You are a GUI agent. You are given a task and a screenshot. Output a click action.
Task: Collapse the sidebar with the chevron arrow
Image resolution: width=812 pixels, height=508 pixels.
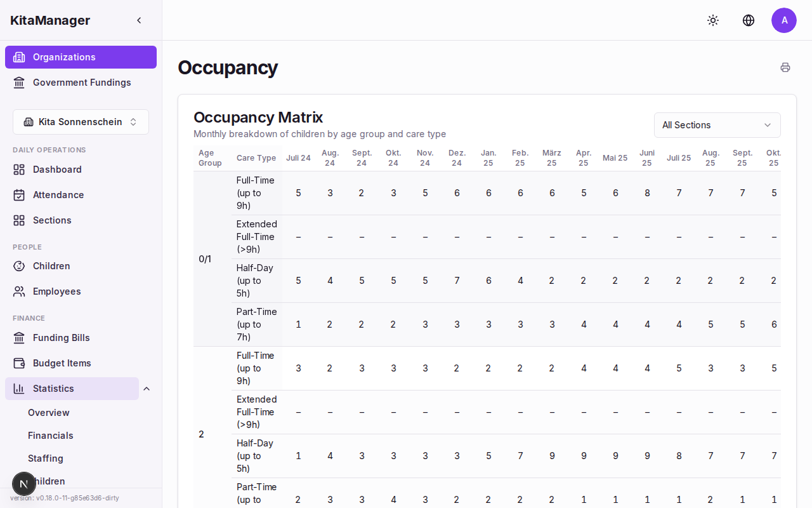pos(139,20)
